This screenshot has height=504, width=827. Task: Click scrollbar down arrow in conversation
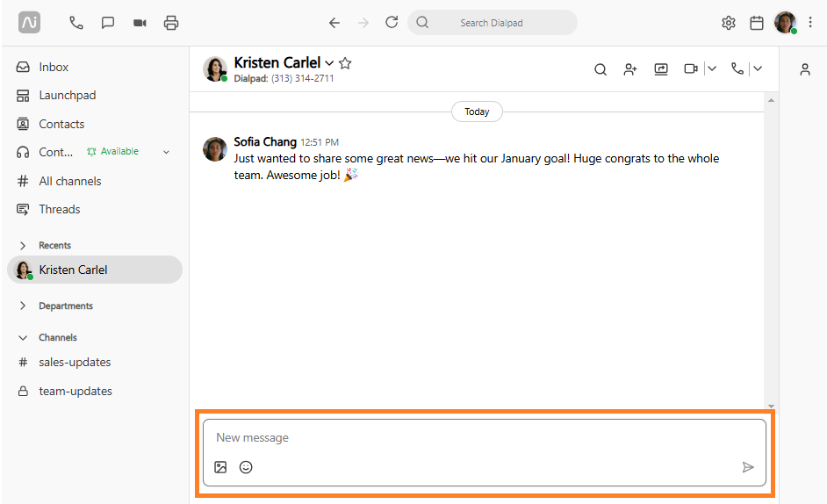click(771, 406)
